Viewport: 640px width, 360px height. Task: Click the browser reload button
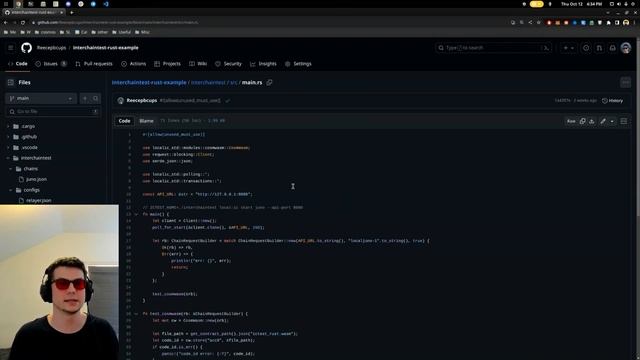pos(23,22)
